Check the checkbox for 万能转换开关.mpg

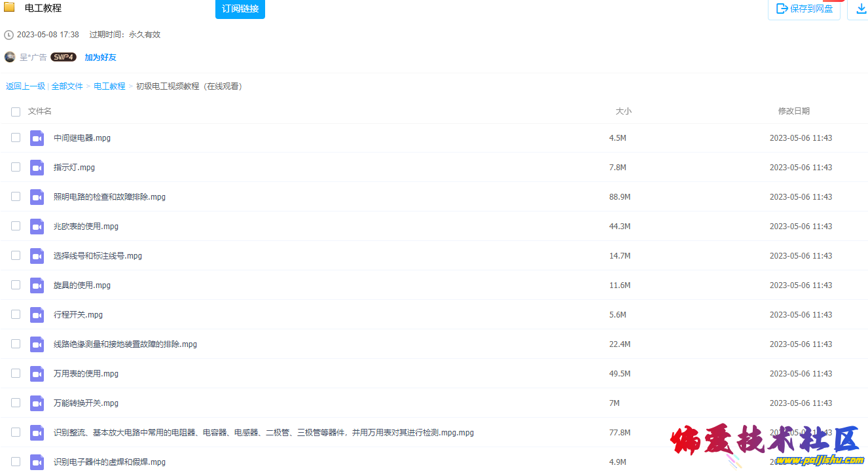[x=15, y=403]
